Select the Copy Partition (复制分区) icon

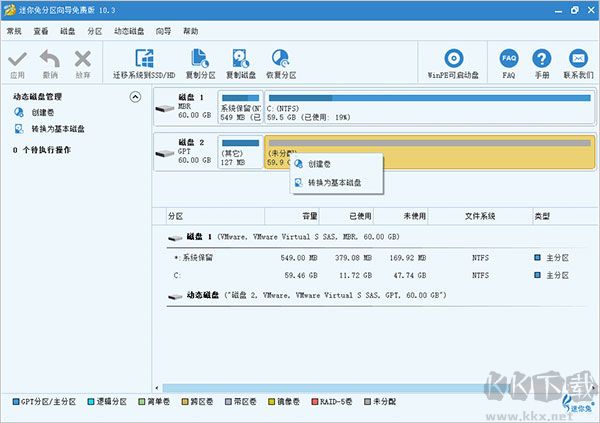point(200,58)
